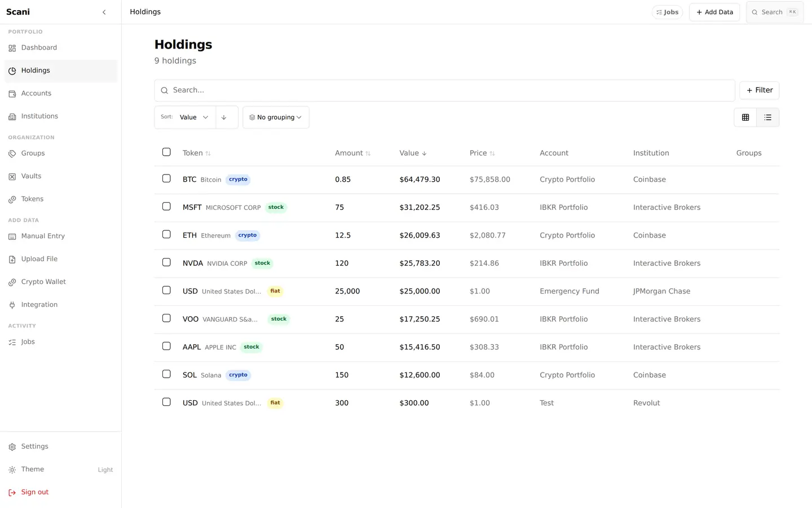This screenshot has width=812, height=508.
Task: Click Sign out link
Action: (61, 492)
